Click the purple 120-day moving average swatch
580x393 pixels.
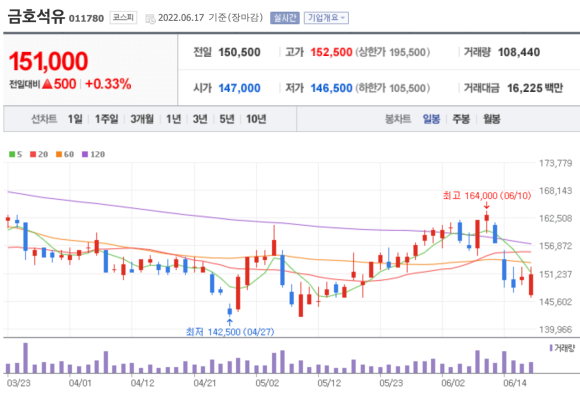coord(85,154)
